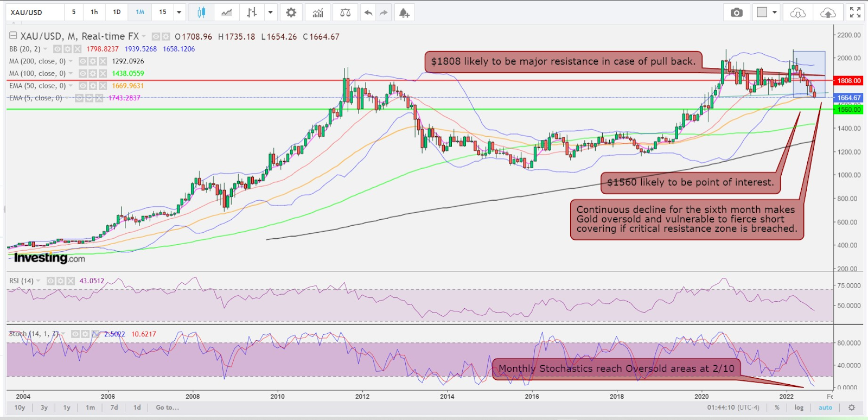The width and height of the screenshot is (868, 420).
Task: Click the compare scales icon
Action: (345, 12)
